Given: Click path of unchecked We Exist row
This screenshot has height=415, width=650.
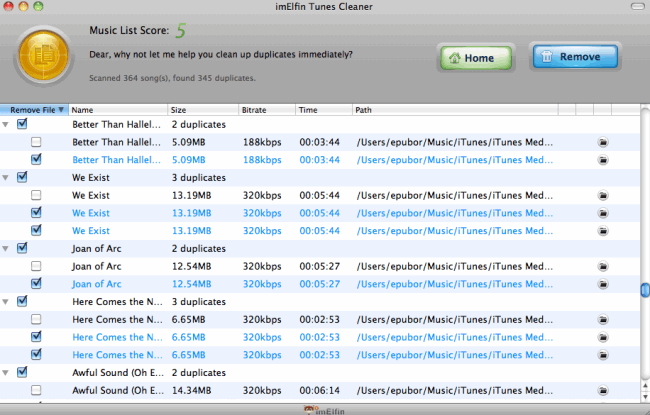Looking at the screenshot, I should (454, 195).
